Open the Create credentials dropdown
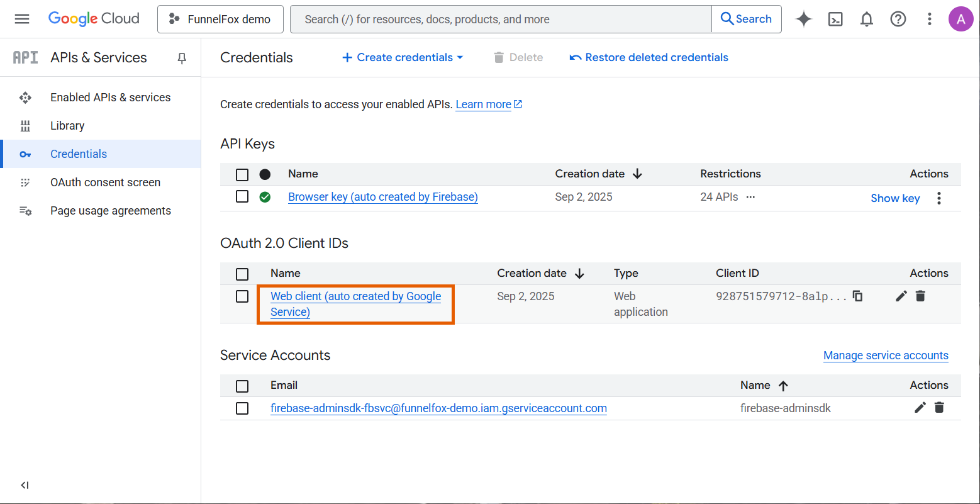The width and height of the screenshot is (980, 504). tap(403, 57)
